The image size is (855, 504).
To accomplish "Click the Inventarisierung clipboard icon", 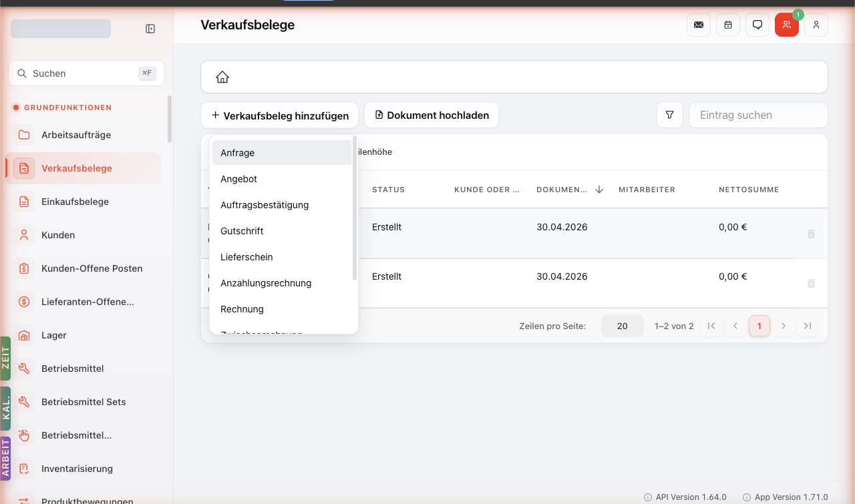I will point(24,469).
